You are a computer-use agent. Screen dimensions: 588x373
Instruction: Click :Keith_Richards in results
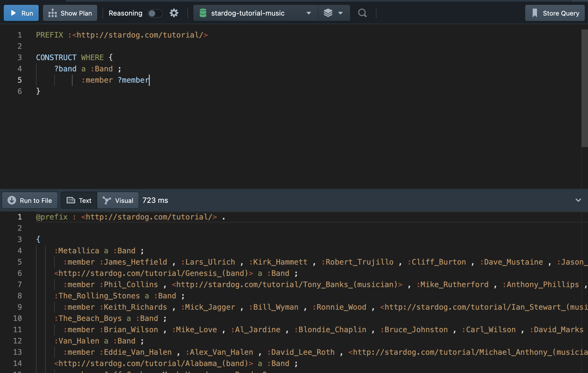[133, 307]
